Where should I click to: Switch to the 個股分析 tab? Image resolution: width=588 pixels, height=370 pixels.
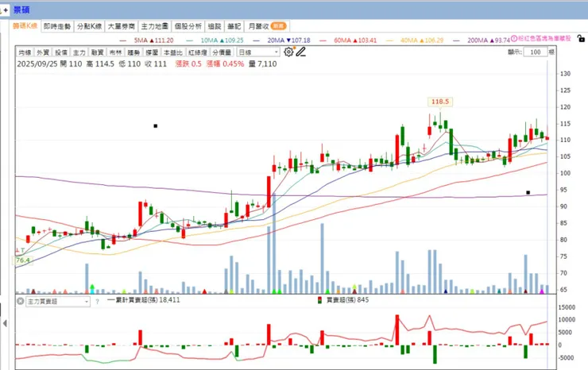tap(188, 26)
